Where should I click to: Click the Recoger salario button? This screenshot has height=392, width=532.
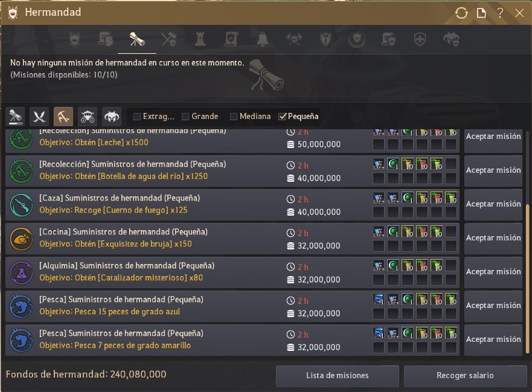tap(465, 376)
